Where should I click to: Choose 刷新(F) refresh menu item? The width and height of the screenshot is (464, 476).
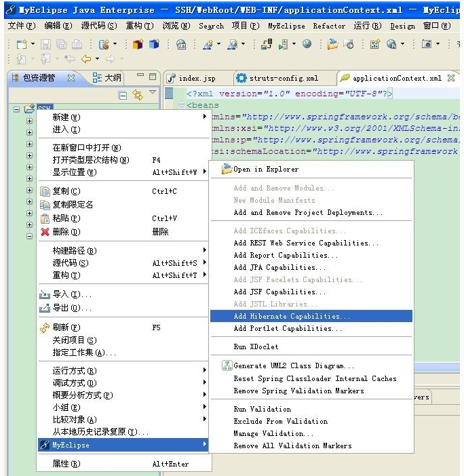[x=123, y=328]
